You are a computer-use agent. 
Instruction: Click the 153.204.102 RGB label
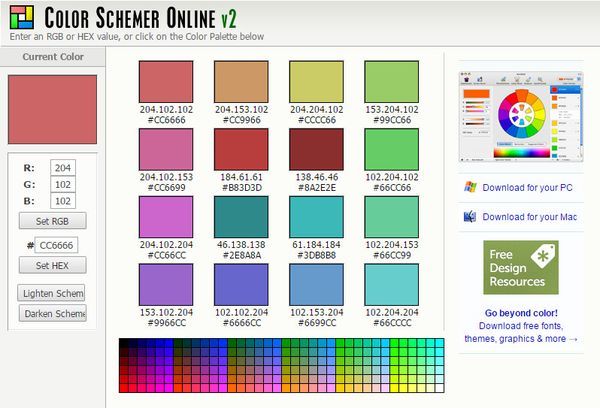[x=392, y=109]
